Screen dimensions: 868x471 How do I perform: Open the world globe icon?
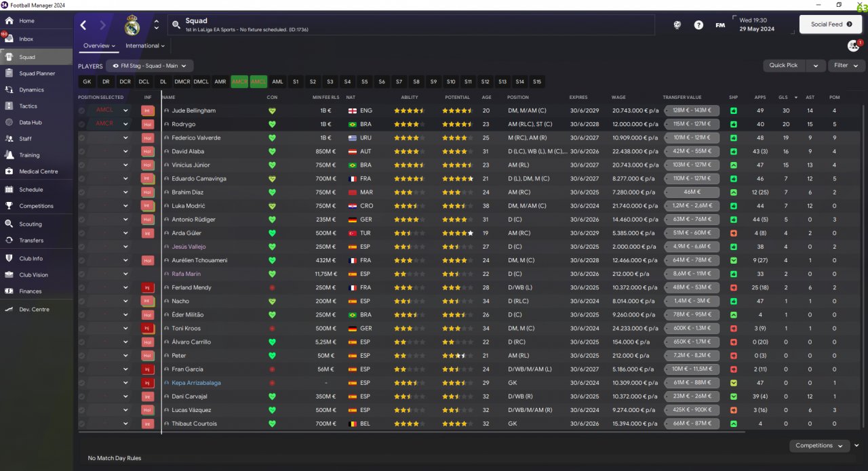pos(677,25)
